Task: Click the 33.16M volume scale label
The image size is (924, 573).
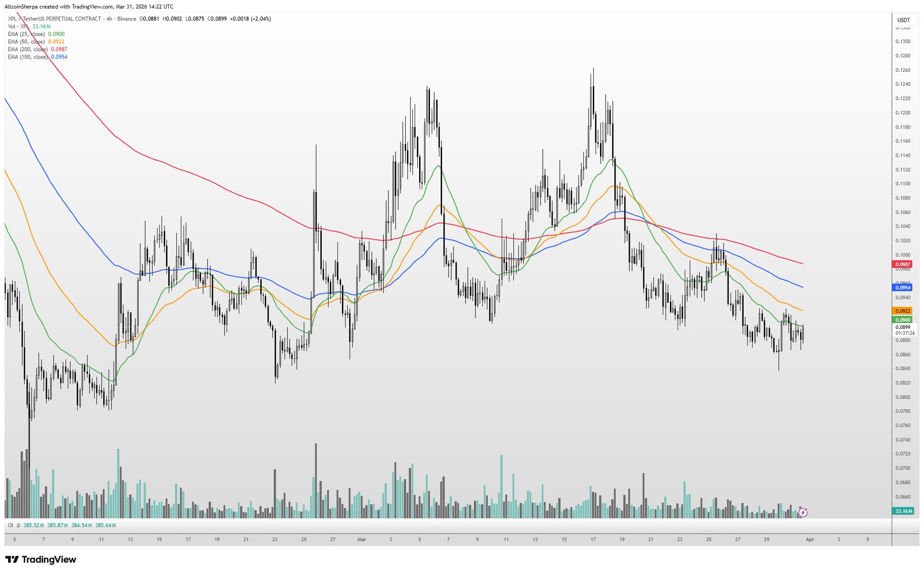Action: pyautogui.click(x=903, y=511)
